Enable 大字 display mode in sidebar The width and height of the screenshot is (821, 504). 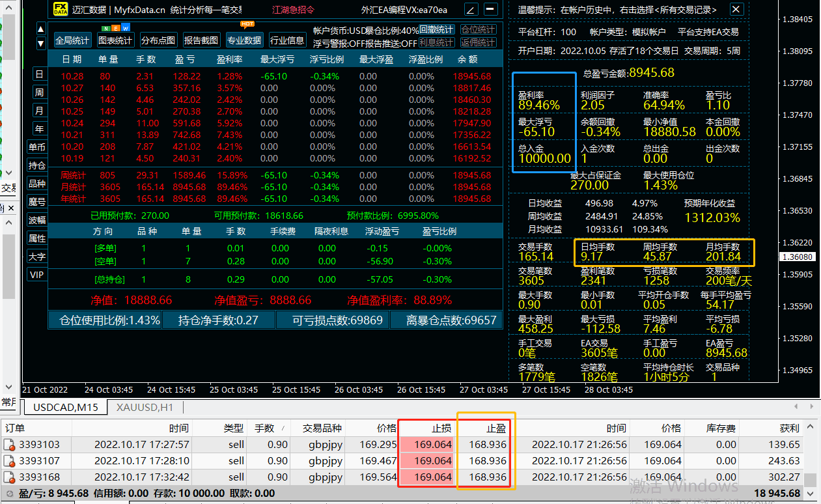[x=36, y=255]
